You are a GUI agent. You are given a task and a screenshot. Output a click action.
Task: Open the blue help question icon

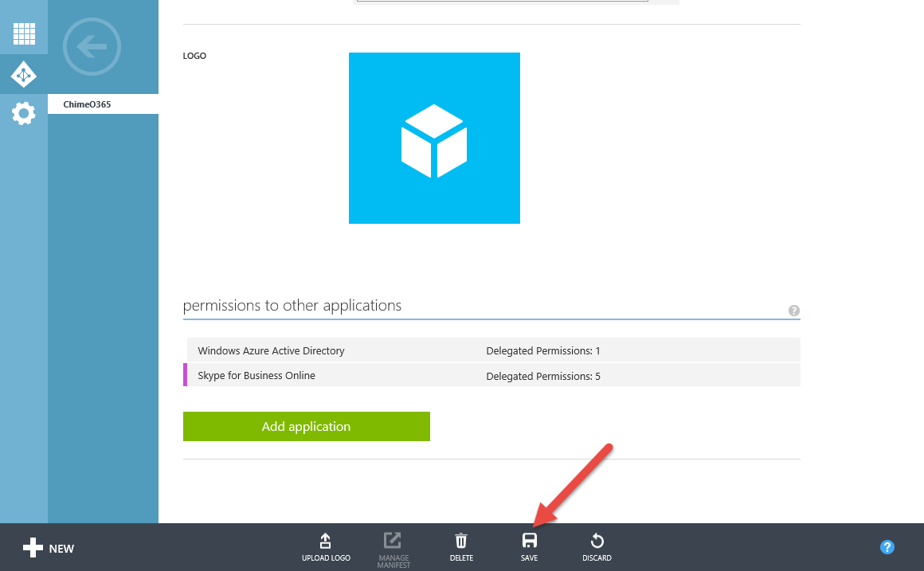(x=887, y=547)
